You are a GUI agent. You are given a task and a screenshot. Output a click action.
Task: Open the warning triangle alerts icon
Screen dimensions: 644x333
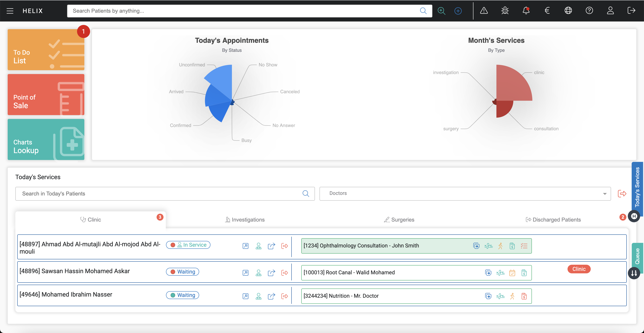click(484, 11)
